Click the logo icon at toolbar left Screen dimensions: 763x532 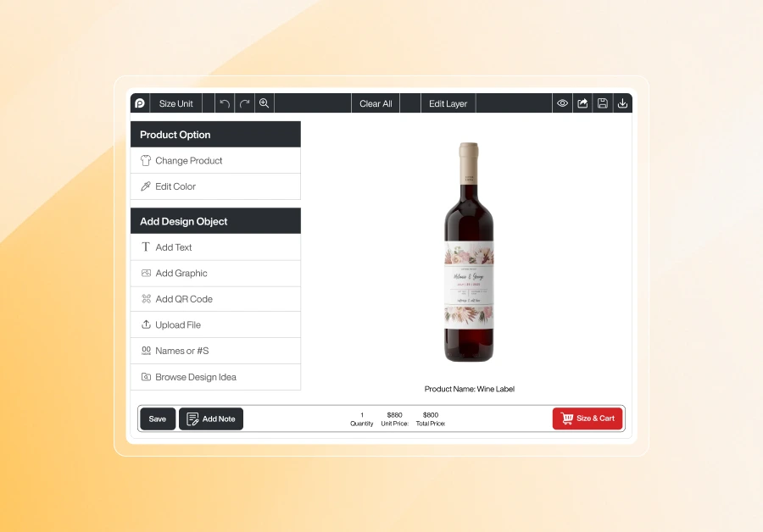[140, 103]
